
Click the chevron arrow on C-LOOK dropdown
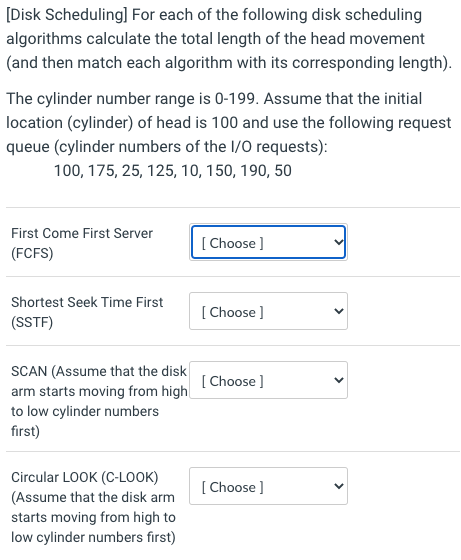(x=338, y=486)
